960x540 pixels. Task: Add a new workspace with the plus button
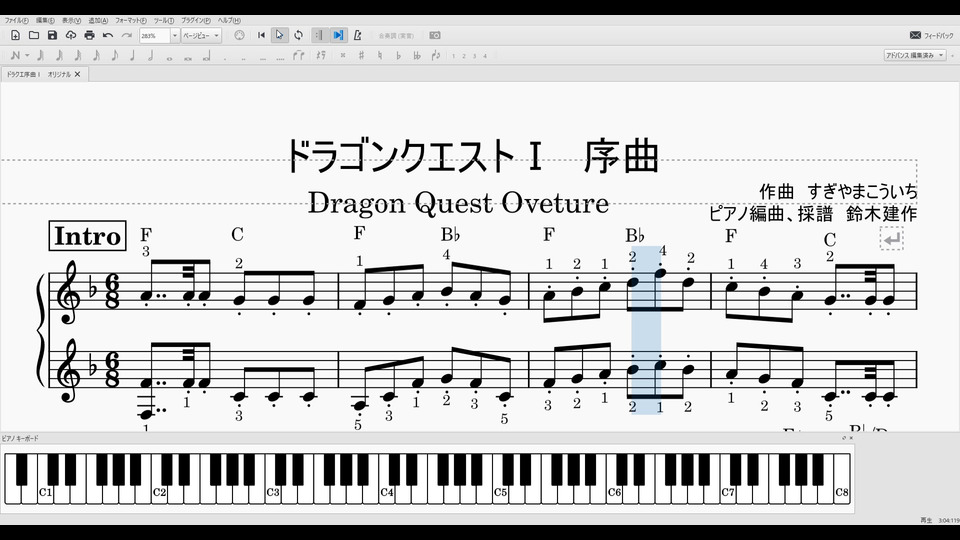click(x=952, y=55)
